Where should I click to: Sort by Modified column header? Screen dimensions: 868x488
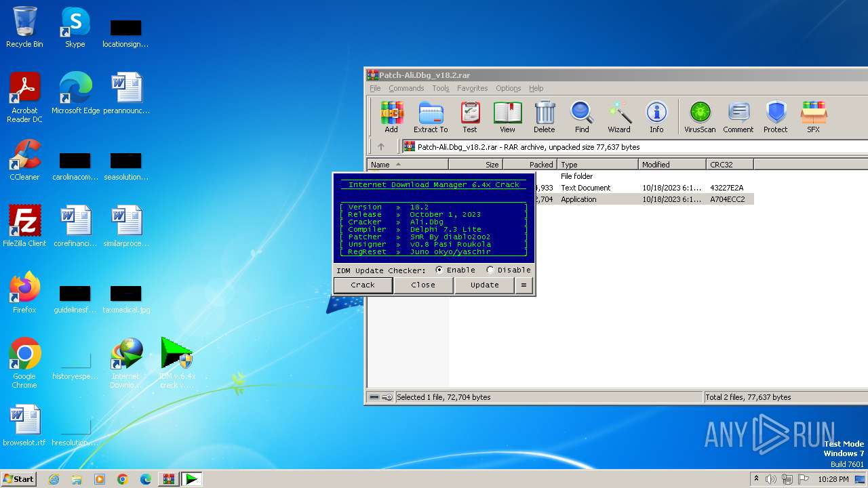coord(672,165)
